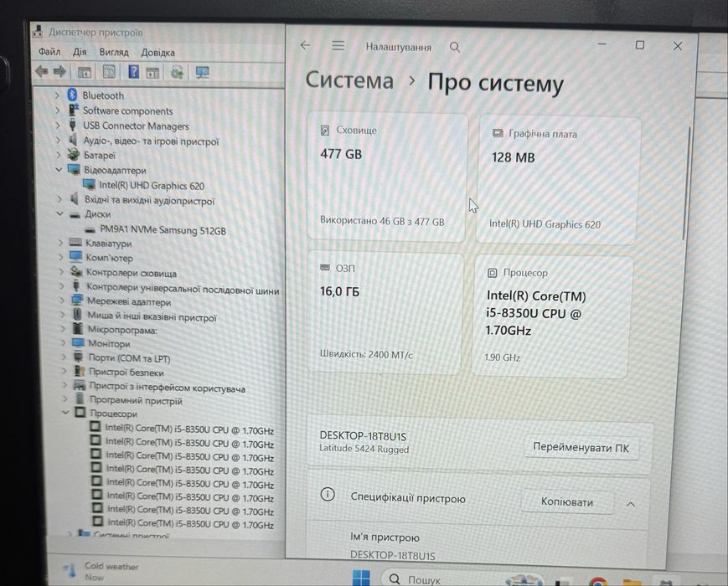Select Пристрої з інтерфейсом користувача
Image resolution: width=728 pixels, height=586 pixels.
pyautogui.click(x=168, y=388)
